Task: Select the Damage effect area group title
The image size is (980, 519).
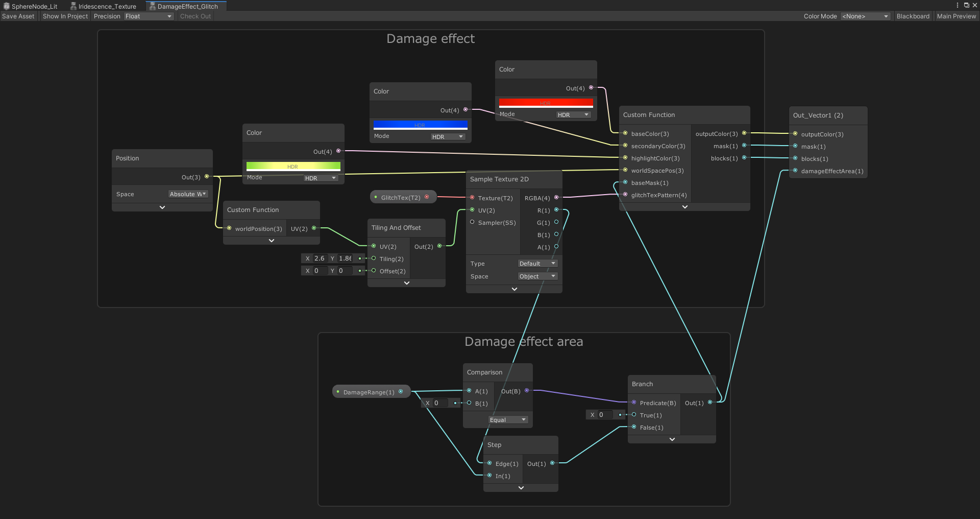Action: (x=524, y=342)
